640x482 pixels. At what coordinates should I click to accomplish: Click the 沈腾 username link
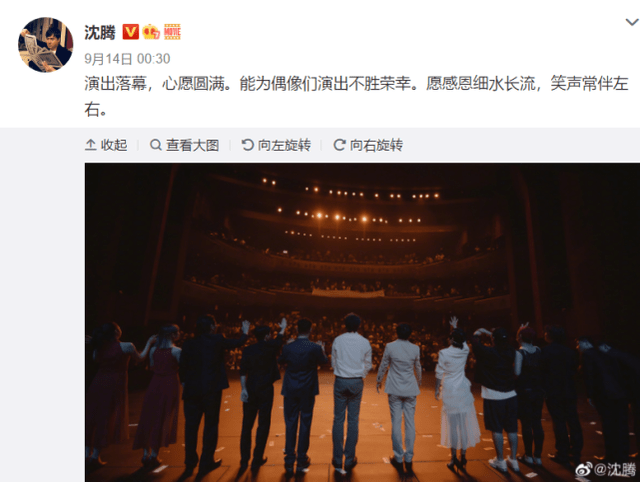click(100, 32)
